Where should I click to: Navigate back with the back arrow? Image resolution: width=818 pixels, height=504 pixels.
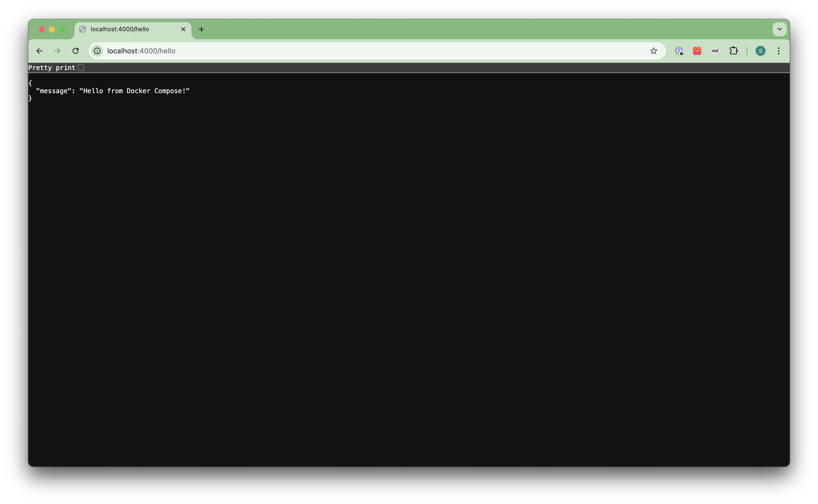pyautogui.click(x=39, y=51)
